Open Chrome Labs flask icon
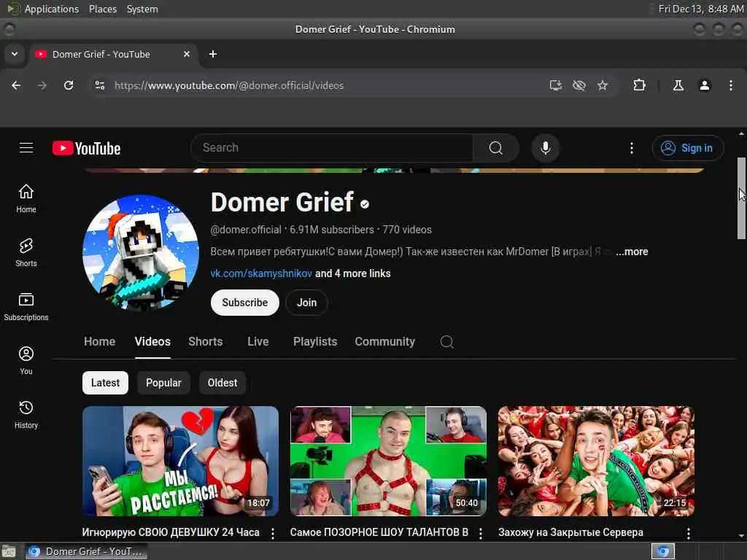Viewport: 747px width, 560px height. [678, 85]
